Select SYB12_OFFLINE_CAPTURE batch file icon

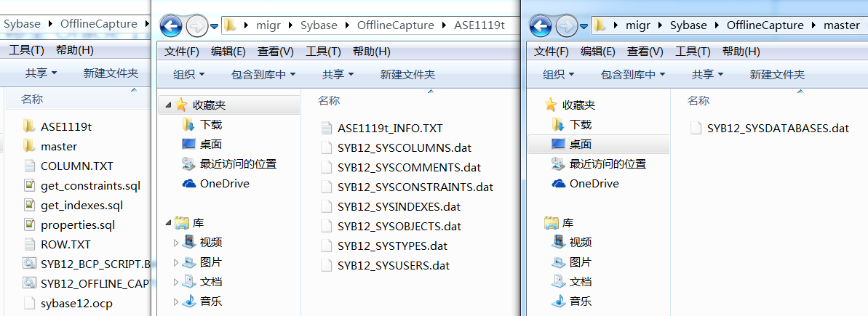[x=29, y=283]
